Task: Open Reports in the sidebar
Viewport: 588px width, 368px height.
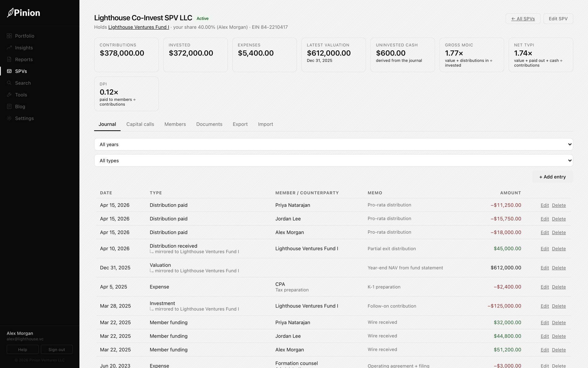Action: pyautogui.click(x=24, y=59)
